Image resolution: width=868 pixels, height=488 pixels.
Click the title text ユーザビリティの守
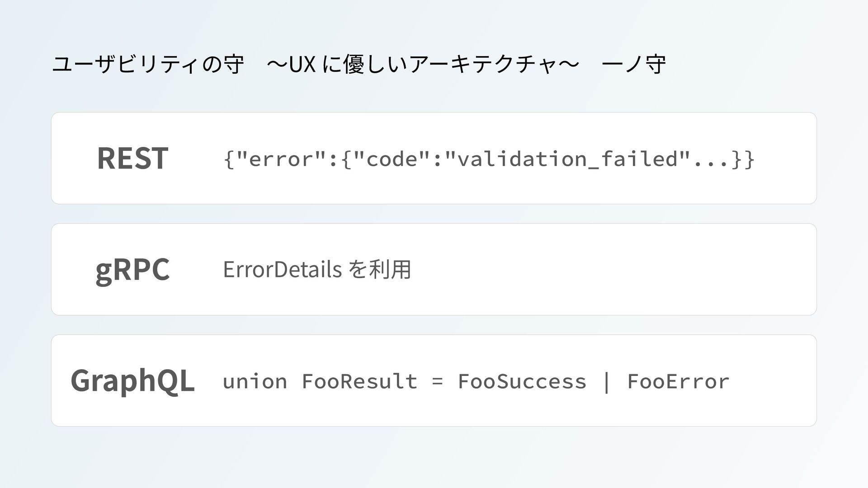tap(147, 65)
